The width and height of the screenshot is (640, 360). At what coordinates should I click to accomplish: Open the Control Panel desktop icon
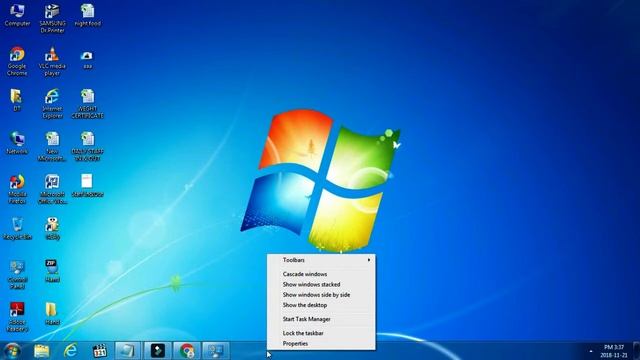click(x=17, y=275)
